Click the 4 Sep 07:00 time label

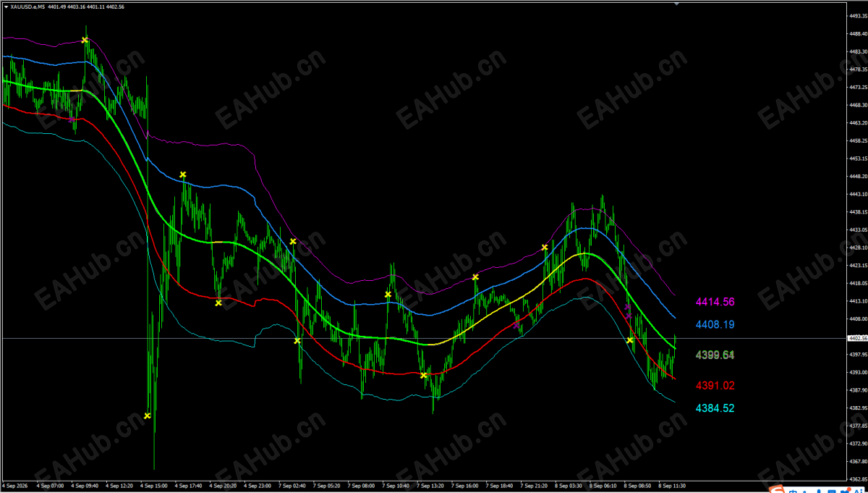point(50,486)
